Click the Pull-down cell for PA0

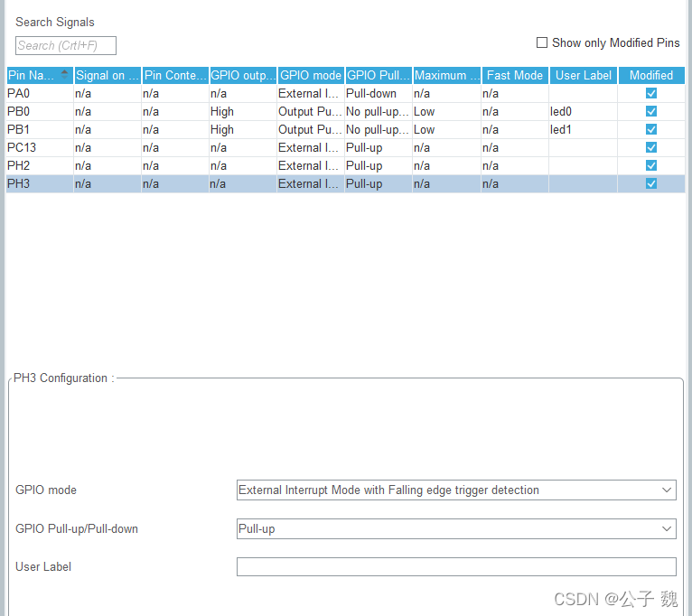(379, 94)
